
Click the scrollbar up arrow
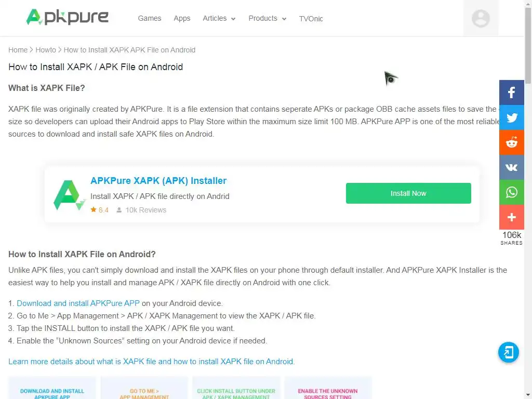[x=528, y=3]
